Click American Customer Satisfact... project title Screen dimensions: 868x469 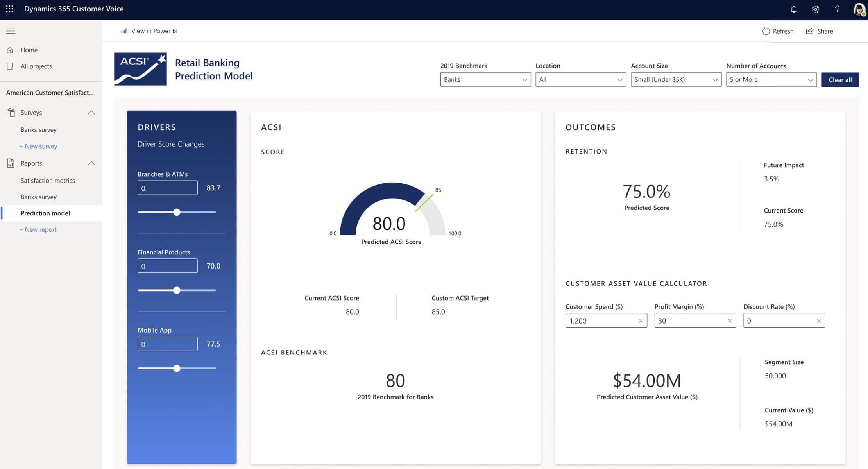coord(50,93)
